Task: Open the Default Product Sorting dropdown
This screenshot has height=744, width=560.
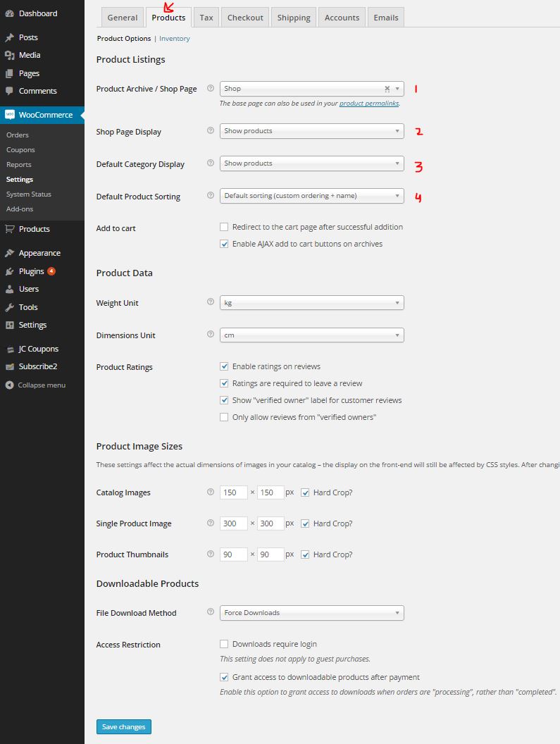Action: pyautogui.click(x=311, y=196)
